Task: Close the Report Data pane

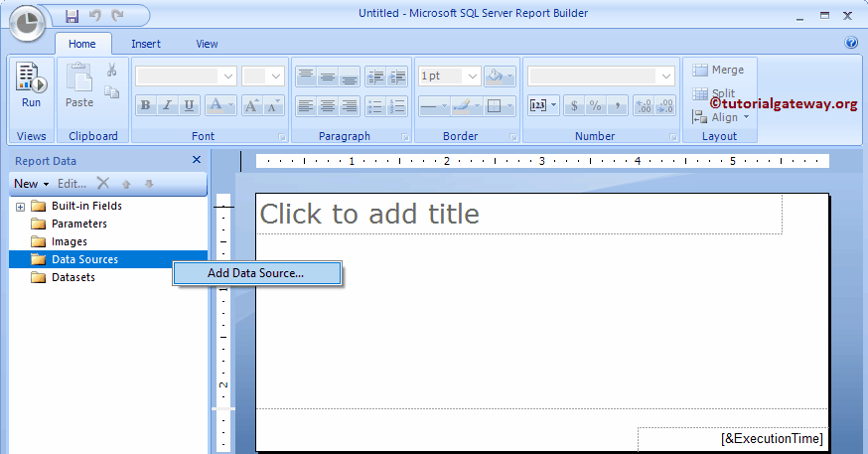Action: [196, 160]
